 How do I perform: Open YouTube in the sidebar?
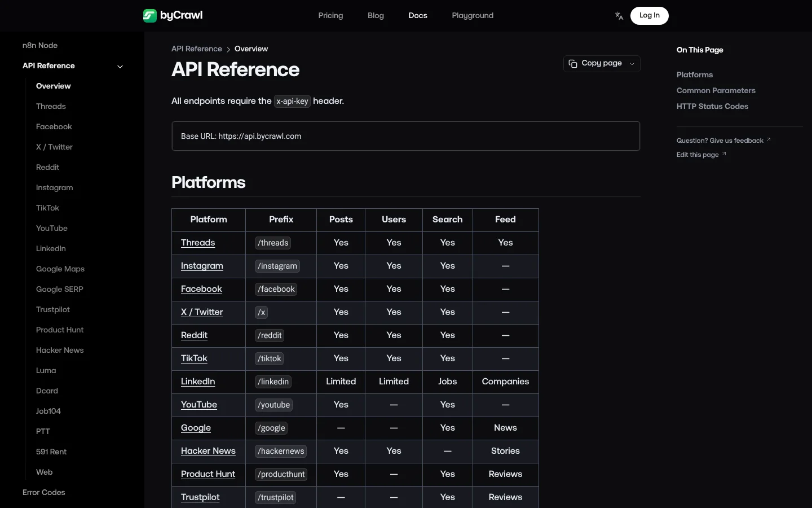(52, 228)
